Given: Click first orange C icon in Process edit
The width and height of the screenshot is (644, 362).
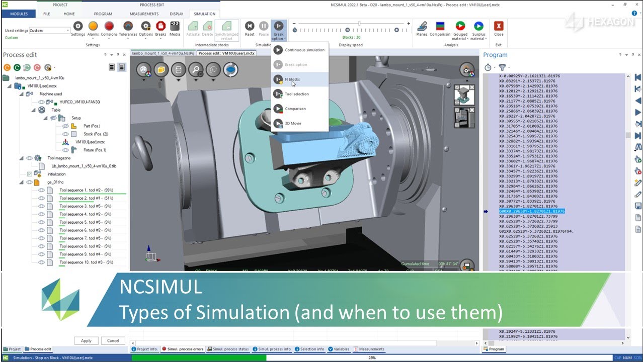Looking at the screenshot, I should 7,67.
